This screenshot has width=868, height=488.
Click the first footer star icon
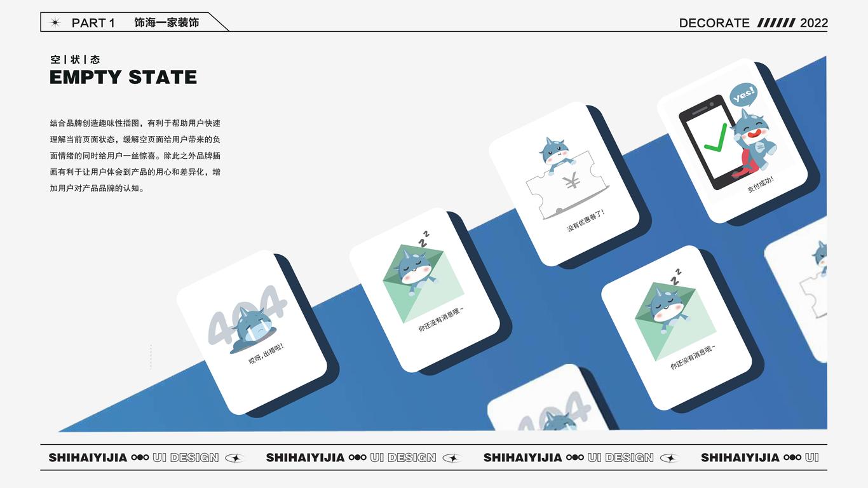pyautogui.click(x=234, y=457)
